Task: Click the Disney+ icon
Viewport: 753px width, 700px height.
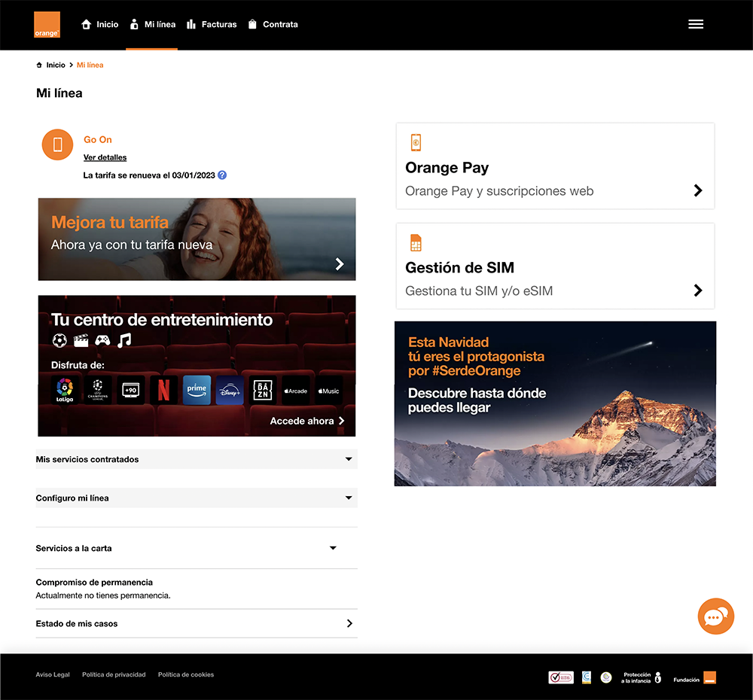Action: point(230,390)
